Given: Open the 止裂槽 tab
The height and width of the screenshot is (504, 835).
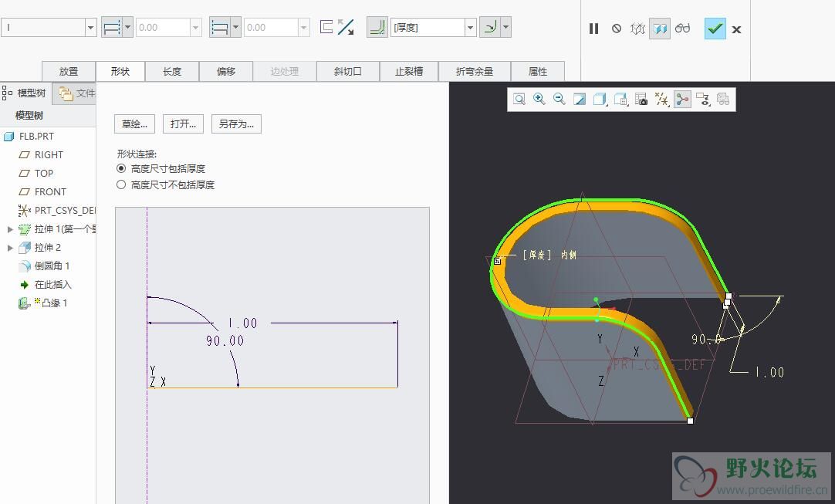Looking at the screenshot, I should [409, 71].
